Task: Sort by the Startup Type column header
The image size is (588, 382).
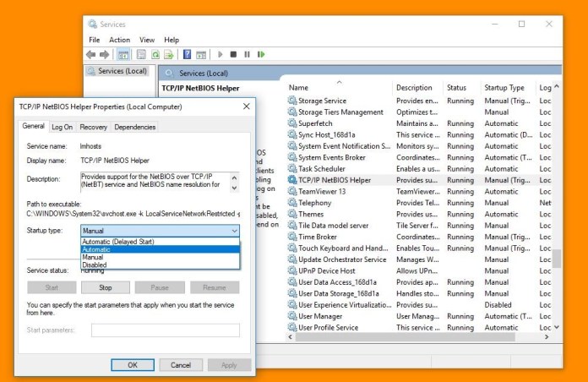Action: pos(508,87)
